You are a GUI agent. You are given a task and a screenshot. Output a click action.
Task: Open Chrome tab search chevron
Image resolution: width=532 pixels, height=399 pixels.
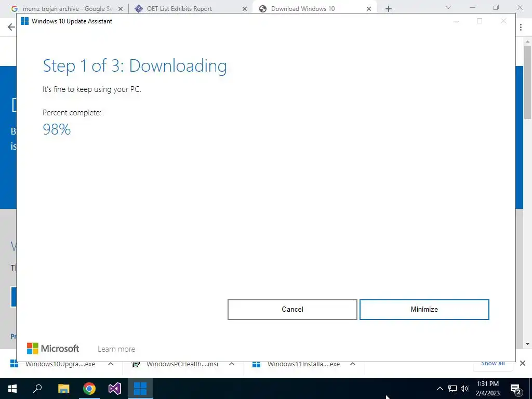[x=448, y=7]
